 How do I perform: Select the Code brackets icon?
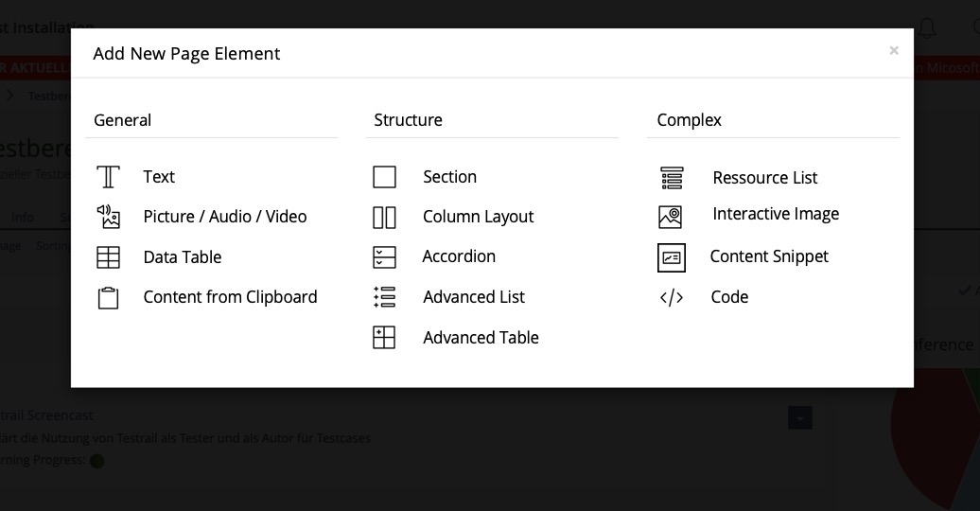672,298
